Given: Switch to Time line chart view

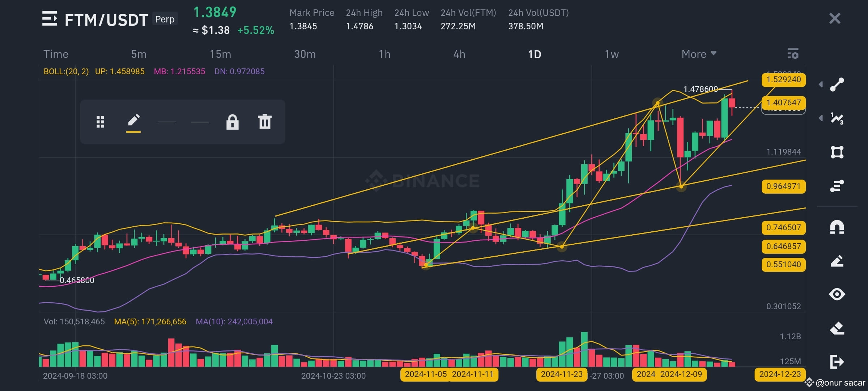Looking at the screenshot, I should point(56,54).
